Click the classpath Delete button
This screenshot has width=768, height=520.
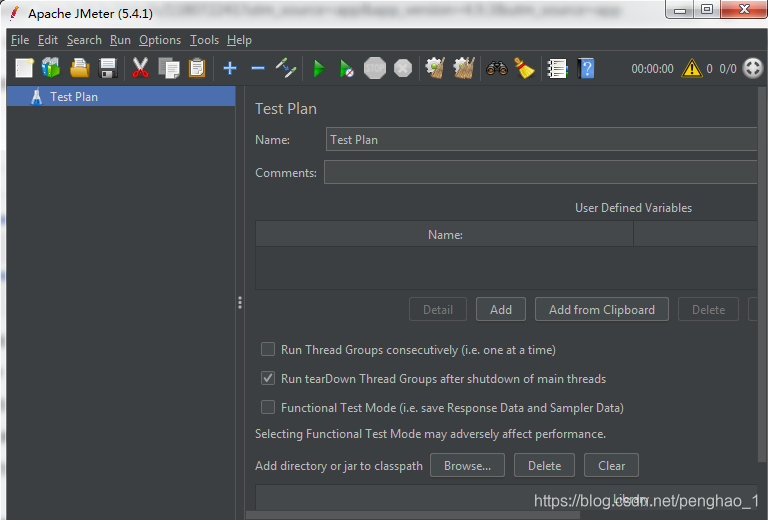(x=544, y=465)
